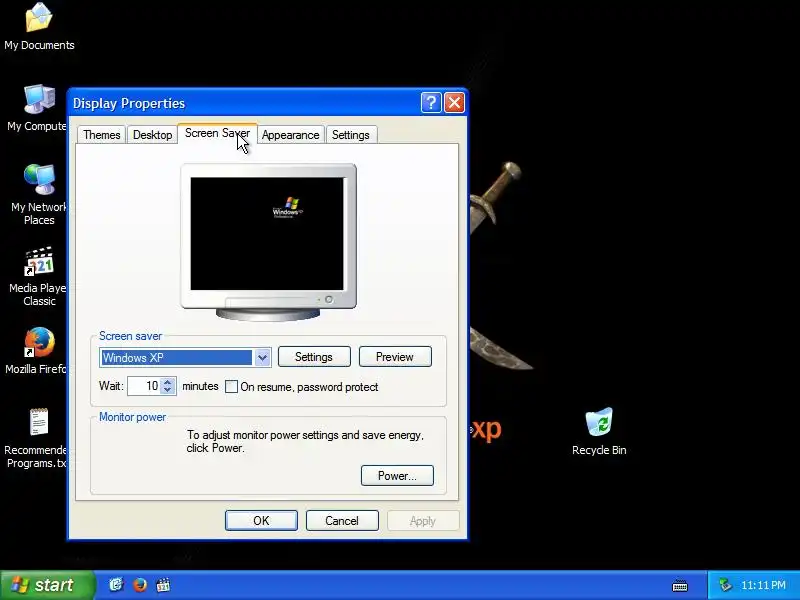Click the on-screen keyboard tray icon
This screenshot has width=800, height=600.
point(680,586)
